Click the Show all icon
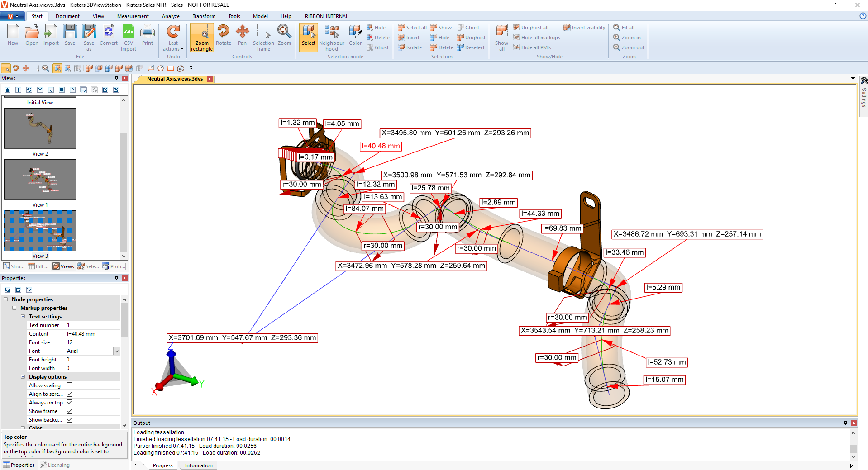This screenshot has height=470, width=868. click(x=501, y=37)
